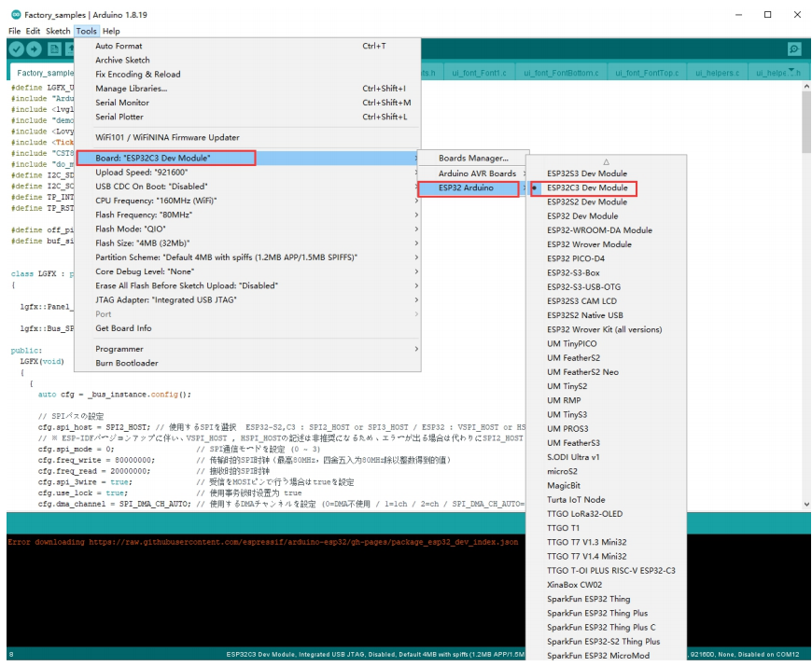Choose Burn Bootloader
This screenshot has height=666, width=812.
pyautogui.click(x=247, y=363)
